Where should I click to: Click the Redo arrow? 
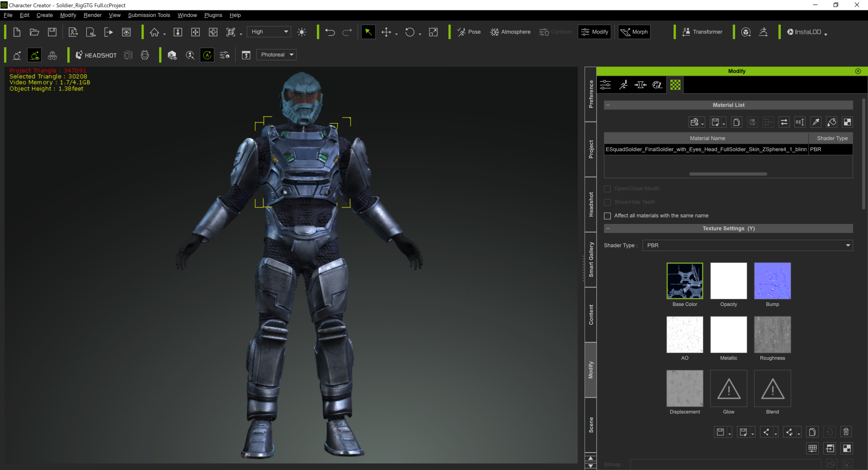tap(347, 32)
